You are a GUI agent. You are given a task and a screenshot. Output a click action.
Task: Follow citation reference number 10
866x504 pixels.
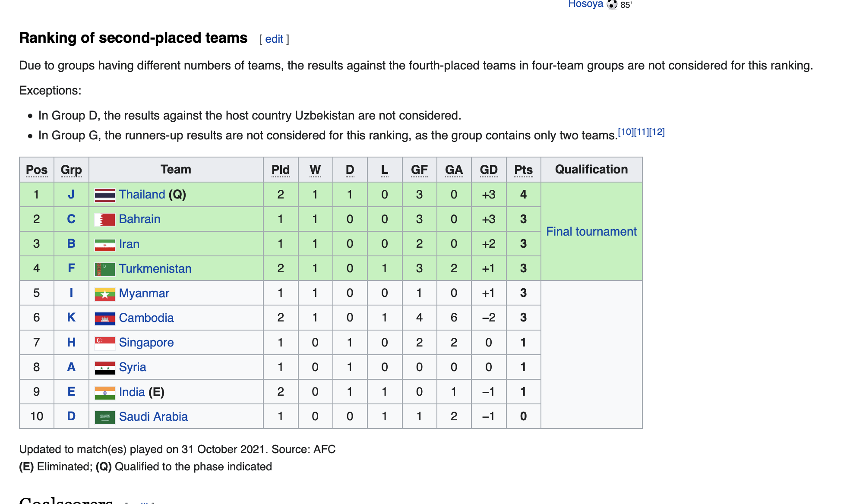626,132
